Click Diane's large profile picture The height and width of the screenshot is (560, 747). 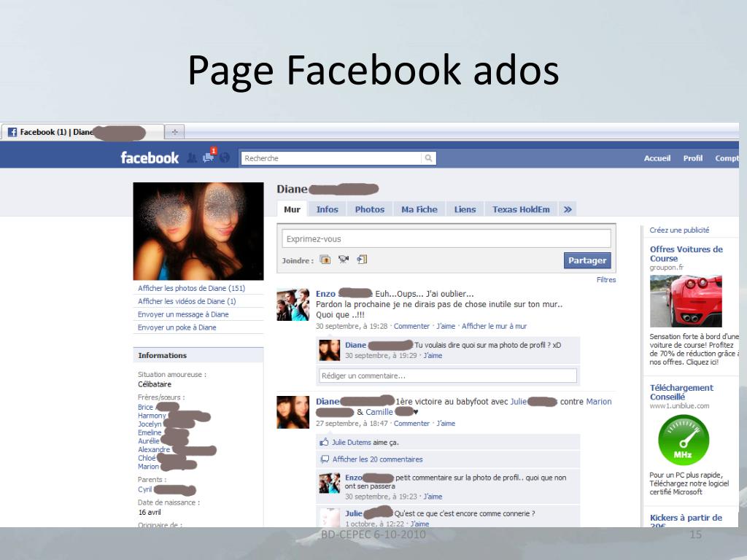[x=198, y=231]
